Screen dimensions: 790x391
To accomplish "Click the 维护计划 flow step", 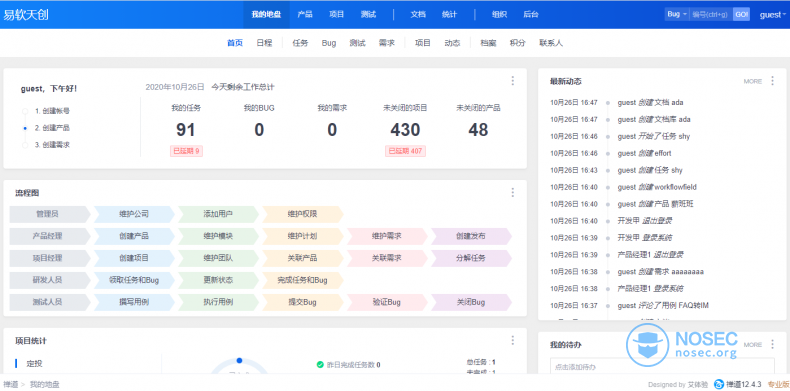I will 302,236.
